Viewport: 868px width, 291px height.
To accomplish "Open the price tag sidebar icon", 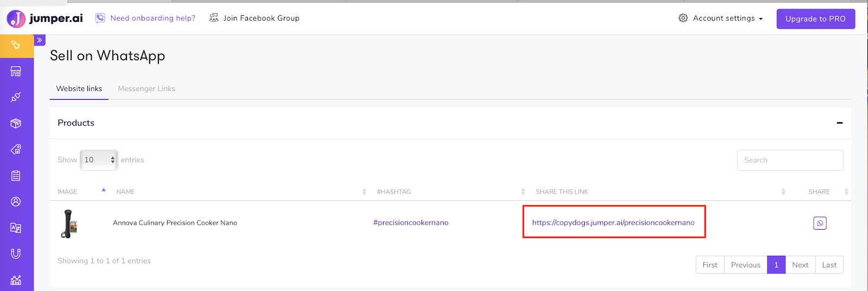I will click(16, 149).
